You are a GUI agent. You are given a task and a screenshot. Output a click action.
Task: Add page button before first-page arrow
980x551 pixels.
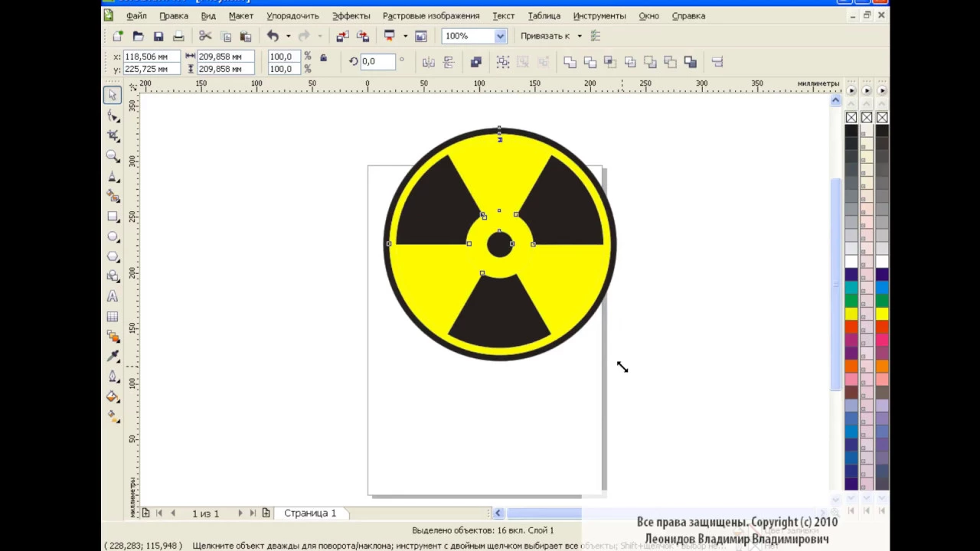click(x=145, y=513)
